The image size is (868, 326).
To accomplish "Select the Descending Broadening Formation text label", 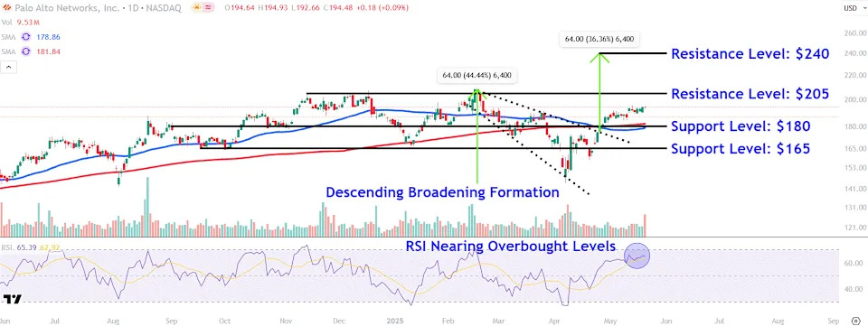I will (x=442, y=192).
